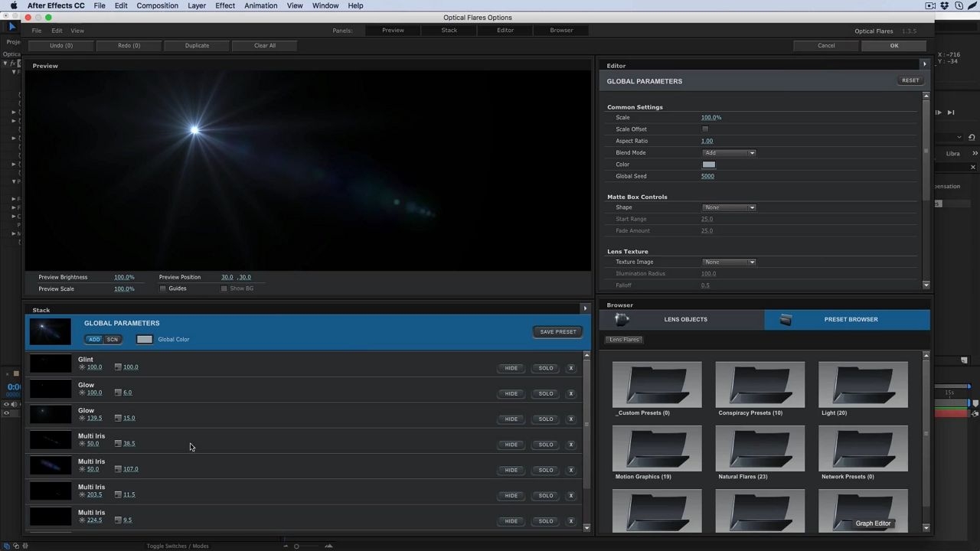Toggle the Guides checkbox

tap(162, 289)
